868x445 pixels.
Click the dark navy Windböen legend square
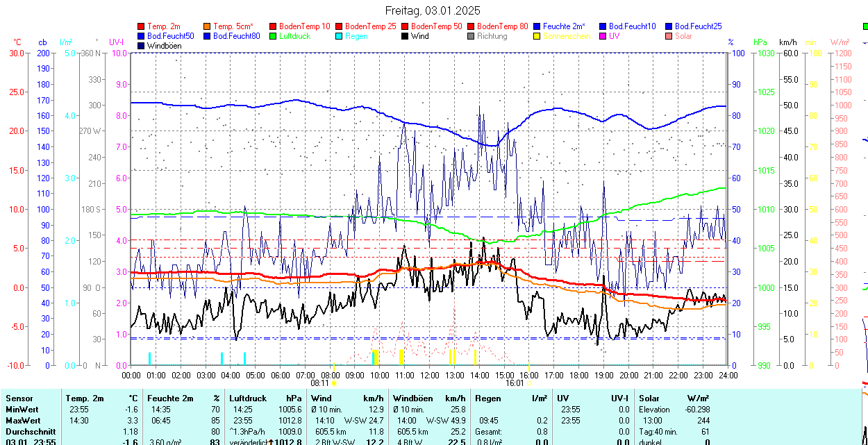tap(142, 46)
